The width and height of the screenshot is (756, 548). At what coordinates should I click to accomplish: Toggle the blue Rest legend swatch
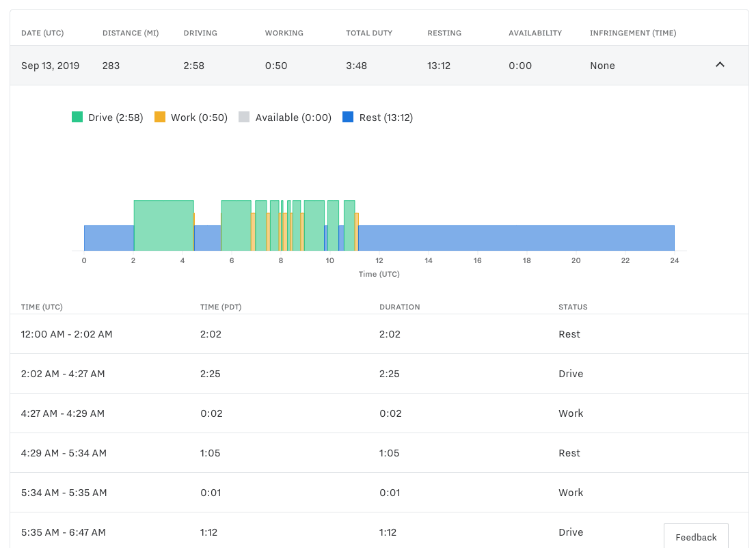pos(348,118)
